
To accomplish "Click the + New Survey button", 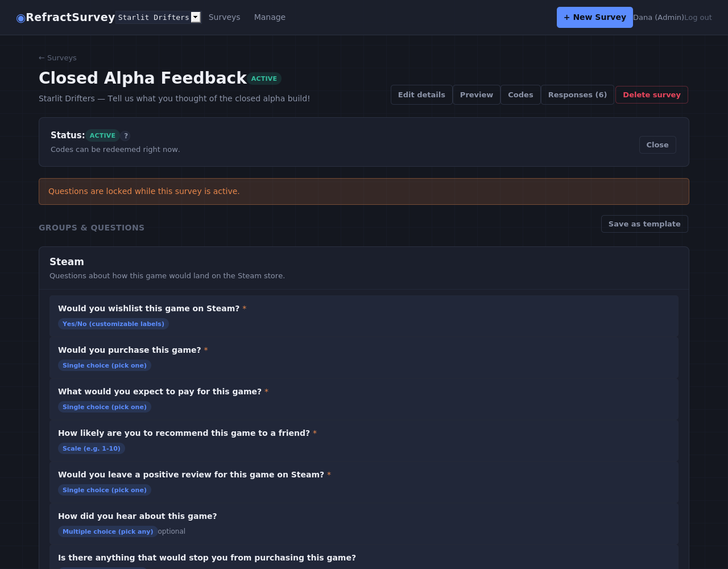I will click(x=595, y=17).
